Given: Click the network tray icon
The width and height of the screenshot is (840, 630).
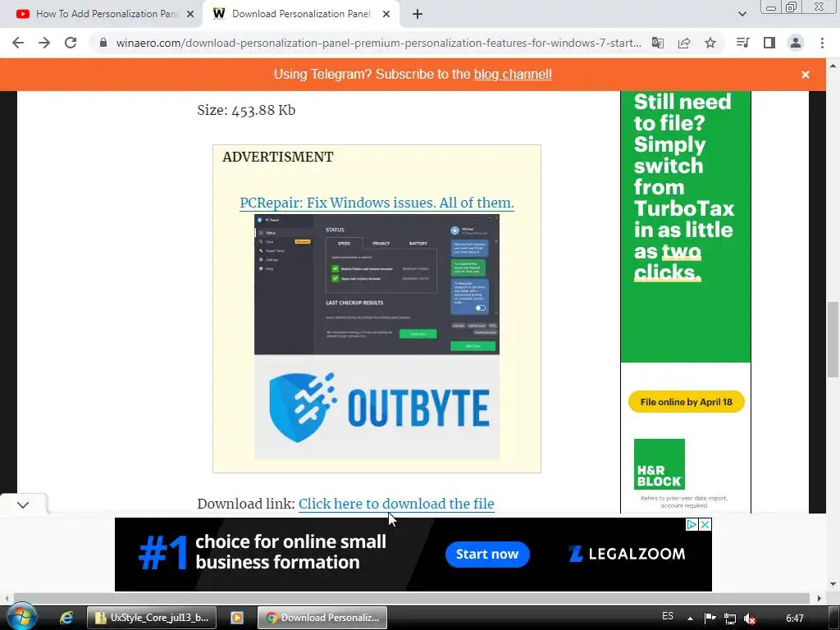Looking at the screenshot, I should [x=729, y=619].
